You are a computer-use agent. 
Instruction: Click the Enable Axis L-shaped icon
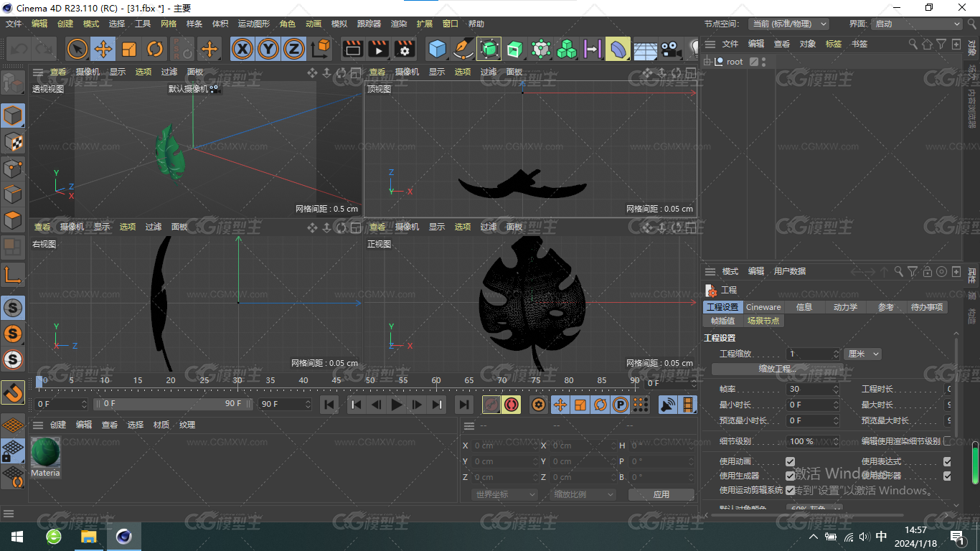(13, 274)
